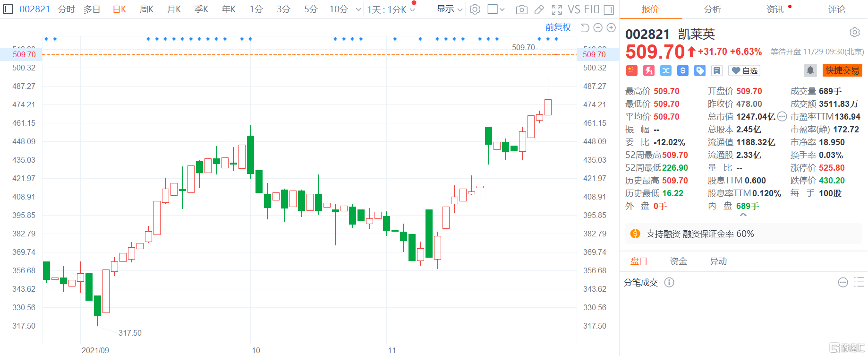Select the 周K weekly view
Screen dimensions: 868x356
point(147,9)
